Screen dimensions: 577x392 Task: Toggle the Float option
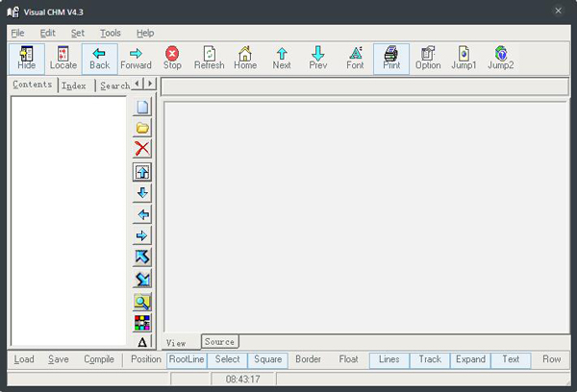[348, 359]
